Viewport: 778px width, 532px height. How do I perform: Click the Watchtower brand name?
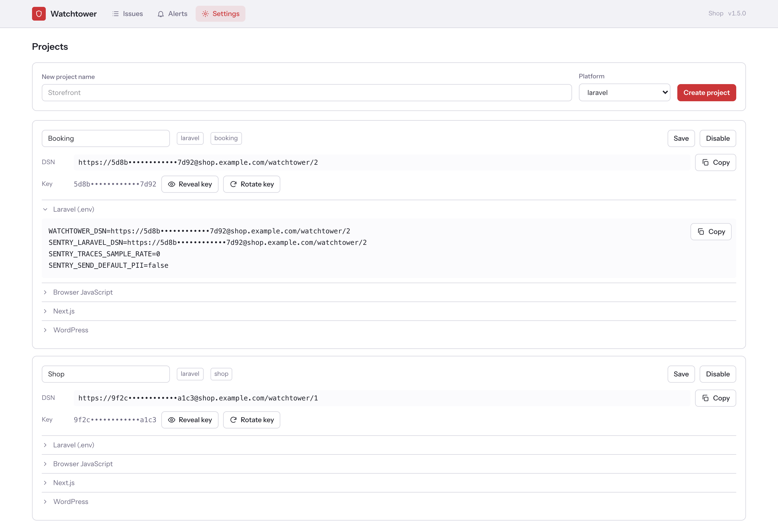[74, 14]
